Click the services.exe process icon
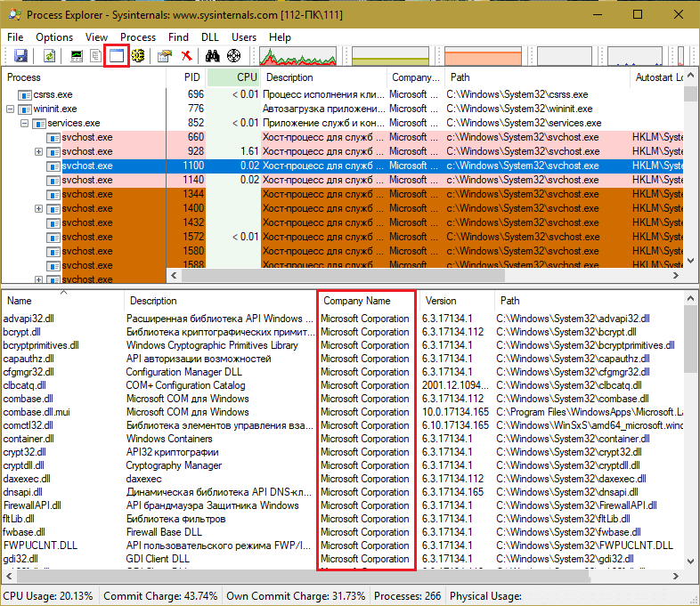This screenshot has width=700, height=606. (39, 124)
